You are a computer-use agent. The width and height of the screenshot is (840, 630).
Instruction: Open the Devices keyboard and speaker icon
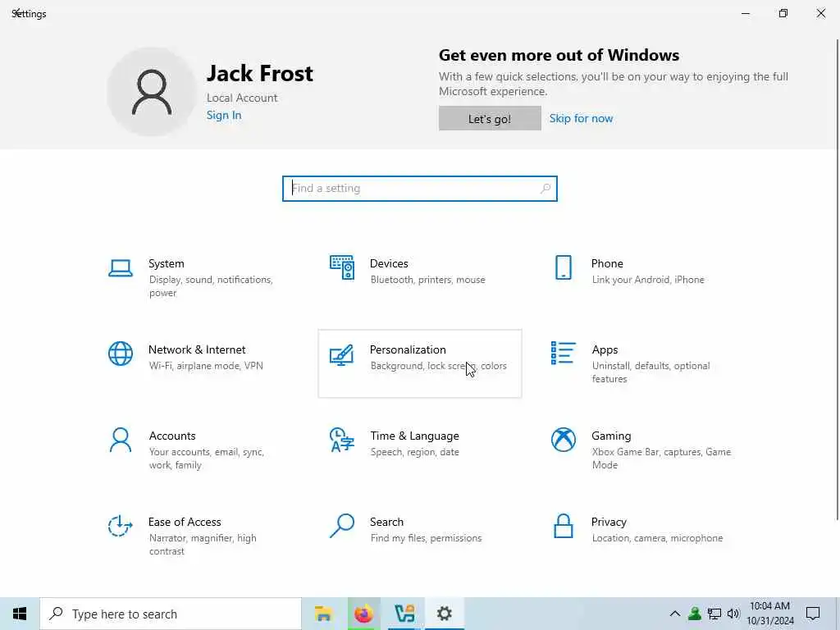tap(342, 267)
